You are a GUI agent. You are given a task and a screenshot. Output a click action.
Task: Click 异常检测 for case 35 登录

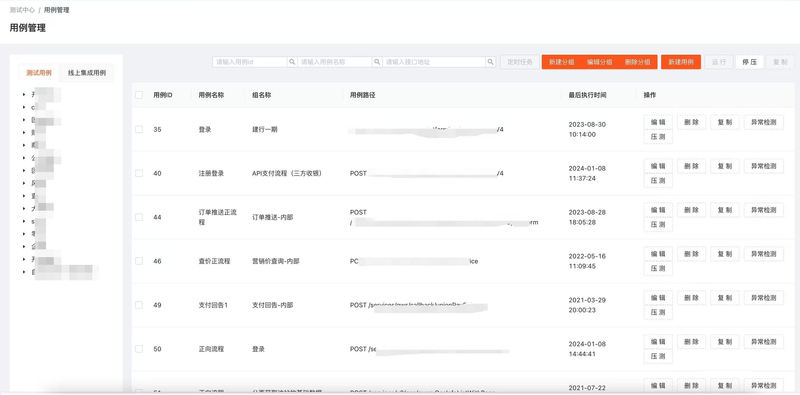click(763, 122)
